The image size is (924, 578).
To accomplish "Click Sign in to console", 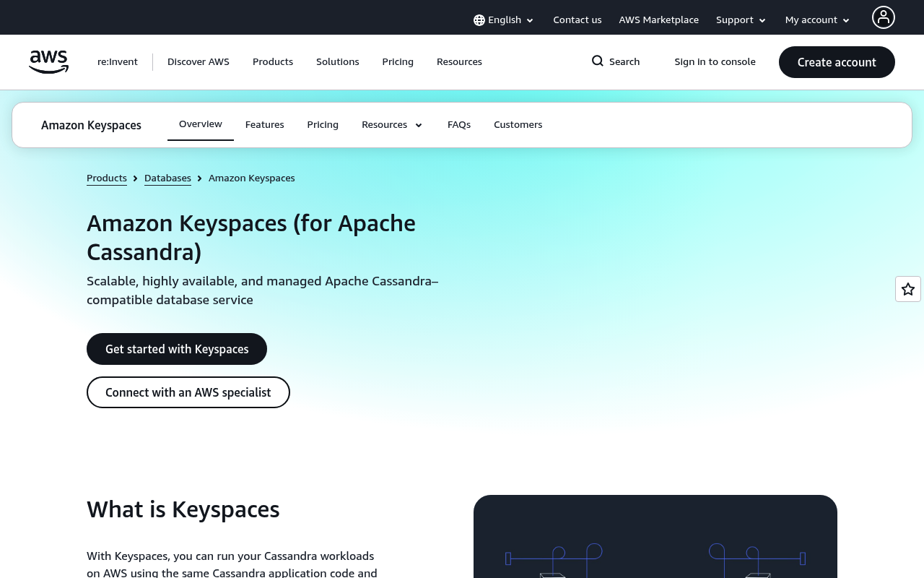I will (x=715, y=62).
